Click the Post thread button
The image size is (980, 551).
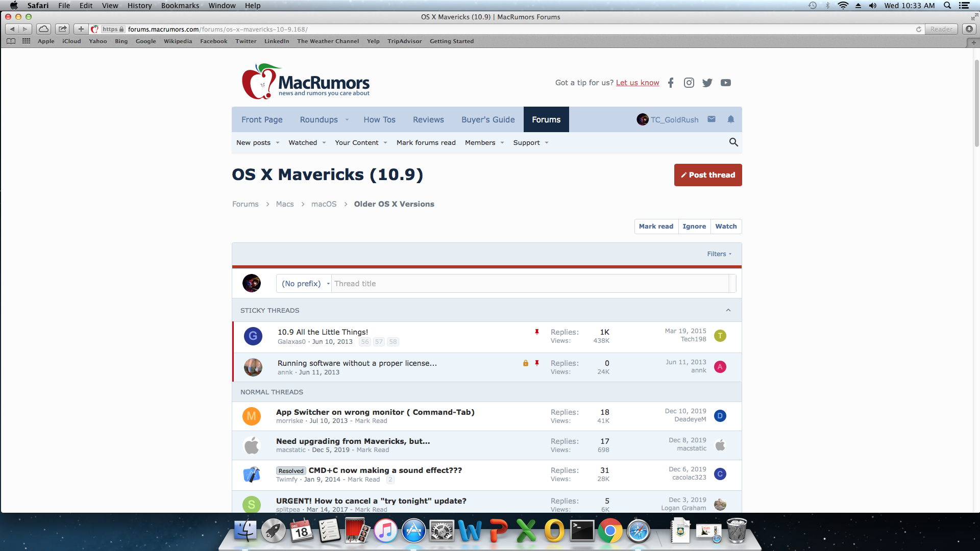click(x=707, y=175)
